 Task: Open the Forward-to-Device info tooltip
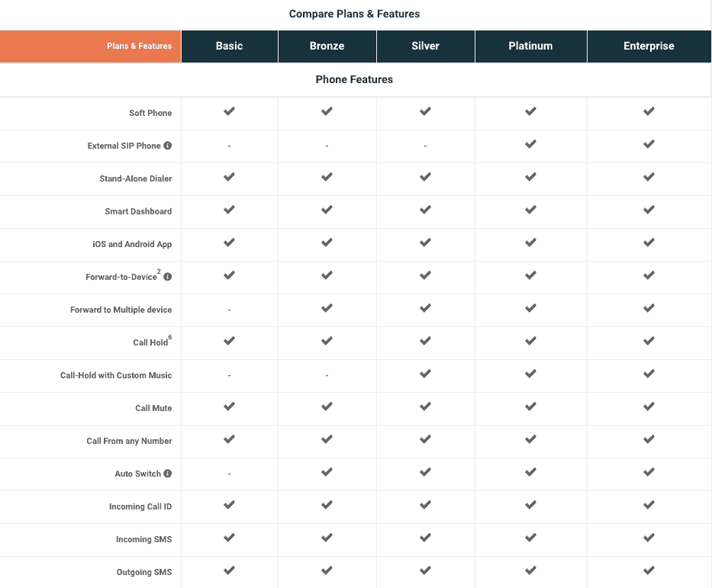167,277
